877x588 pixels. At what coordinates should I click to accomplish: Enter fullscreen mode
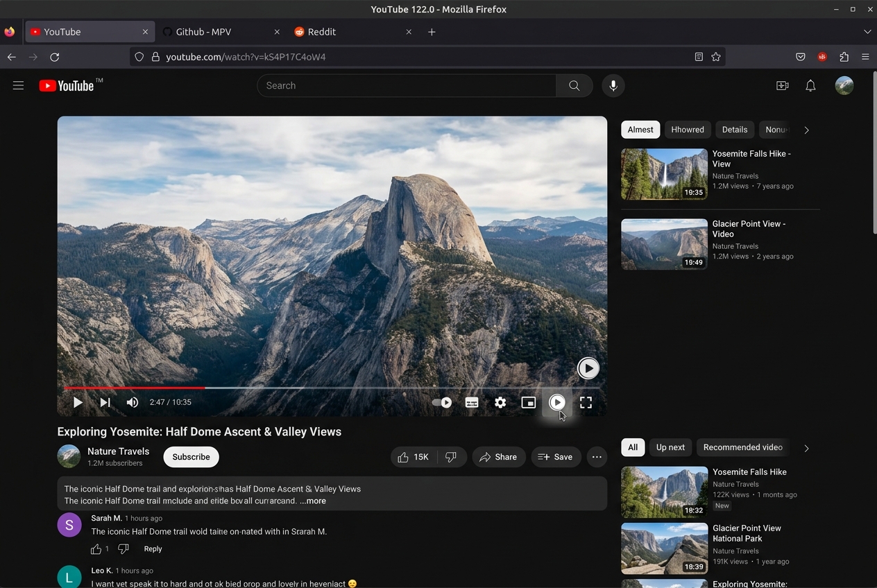pos(586,402)
